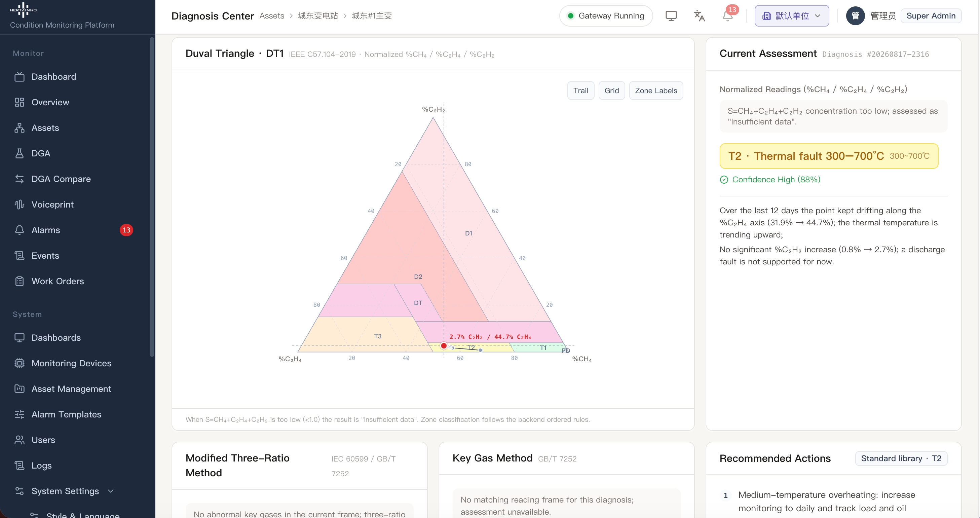Click the DGA flask icon
The height and width of the screenshot is (518, 980).
pyautogui.click(x=20, y=153)
